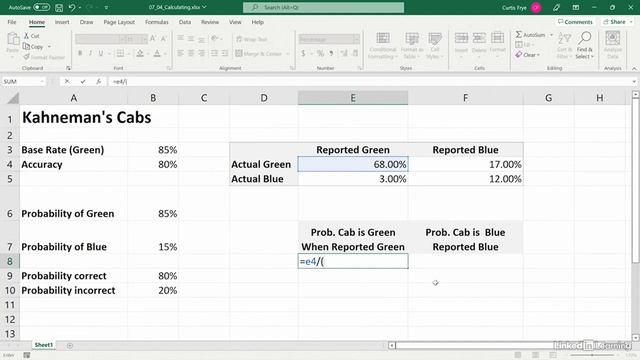The width and height of the screenshot is (640, 360).
Task: Toggle Underline formatting
Action: point(100,53)
